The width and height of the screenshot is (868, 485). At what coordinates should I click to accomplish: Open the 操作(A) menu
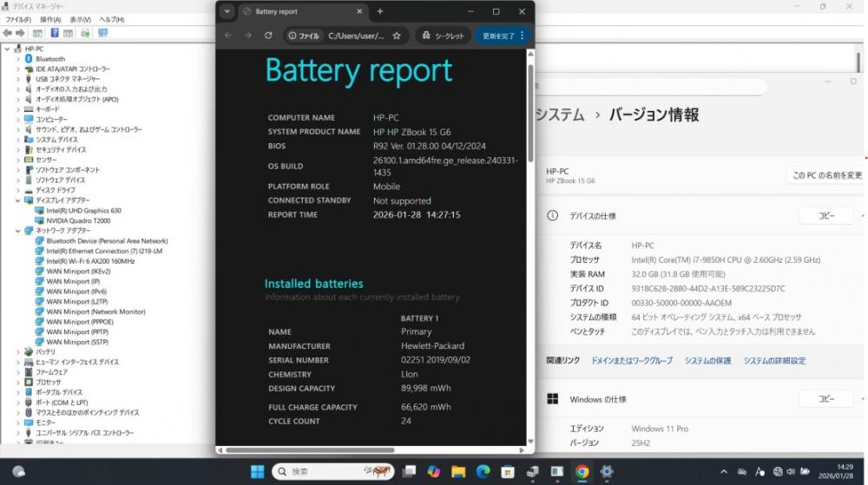coord(50,19)
